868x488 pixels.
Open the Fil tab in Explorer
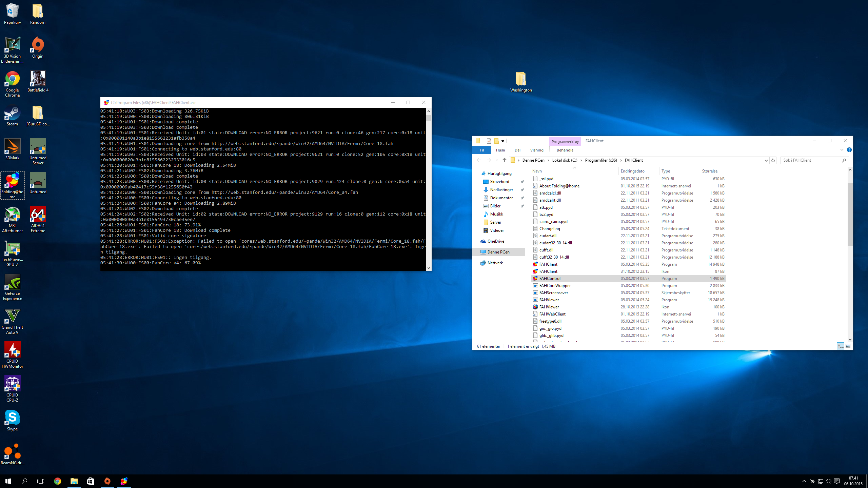[482, 150]
